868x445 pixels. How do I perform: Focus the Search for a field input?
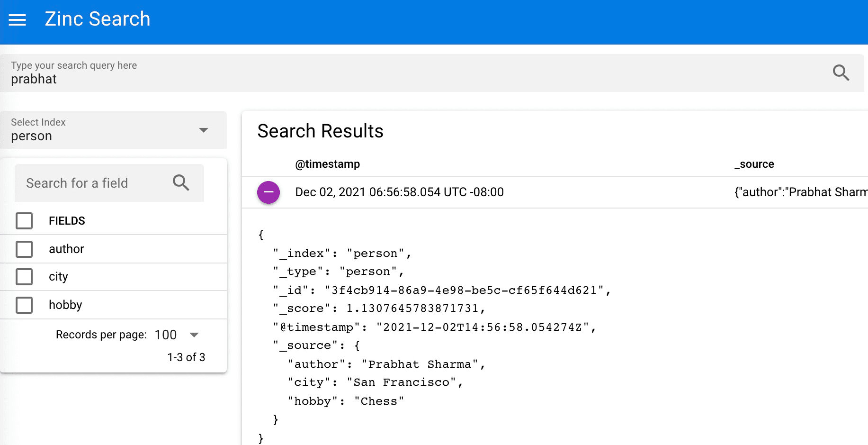(85, 182)
